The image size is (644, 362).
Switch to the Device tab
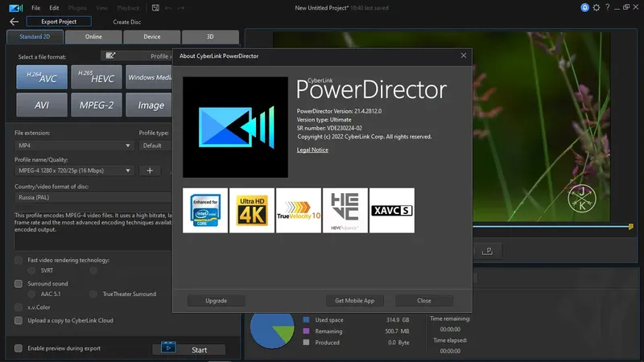152,36
